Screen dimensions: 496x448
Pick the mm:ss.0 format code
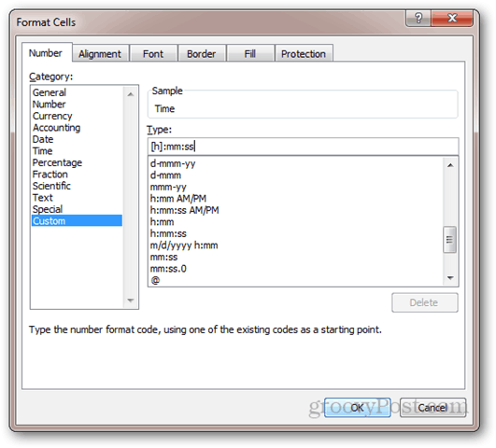168,269
